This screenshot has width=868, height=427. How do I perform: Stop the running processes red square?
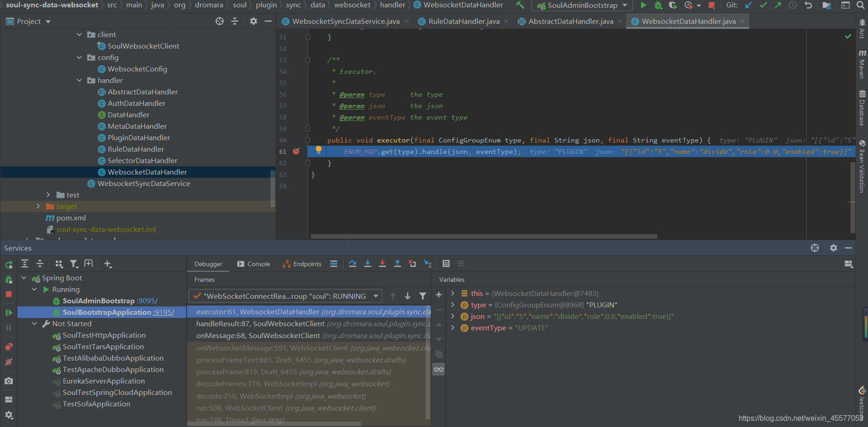click(712, 5)
